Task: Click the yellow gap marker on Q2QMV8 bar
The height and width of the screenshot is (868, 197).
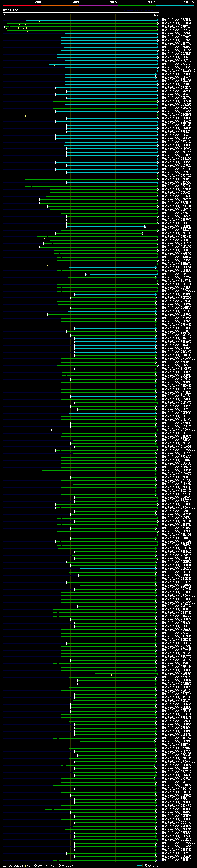Action: coord(25,116)
